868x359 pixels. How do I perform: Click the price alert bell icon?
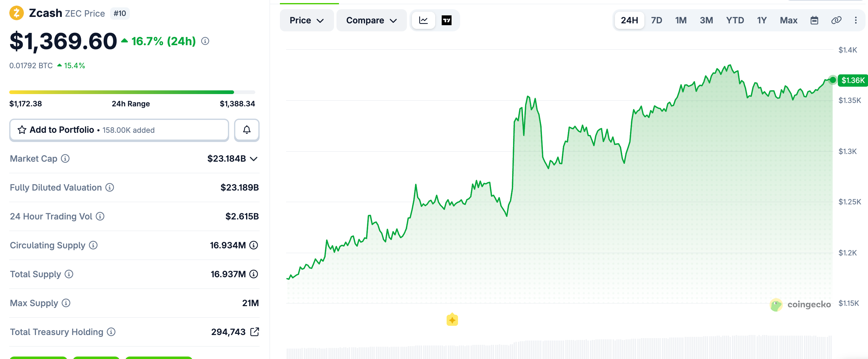[x=247, y=130]
